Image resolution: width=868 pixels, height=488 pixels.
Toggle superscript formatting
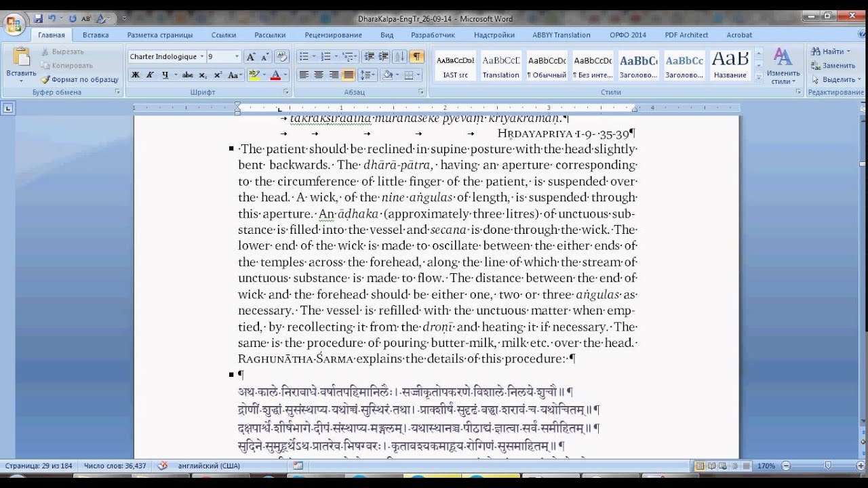[218, 75]
